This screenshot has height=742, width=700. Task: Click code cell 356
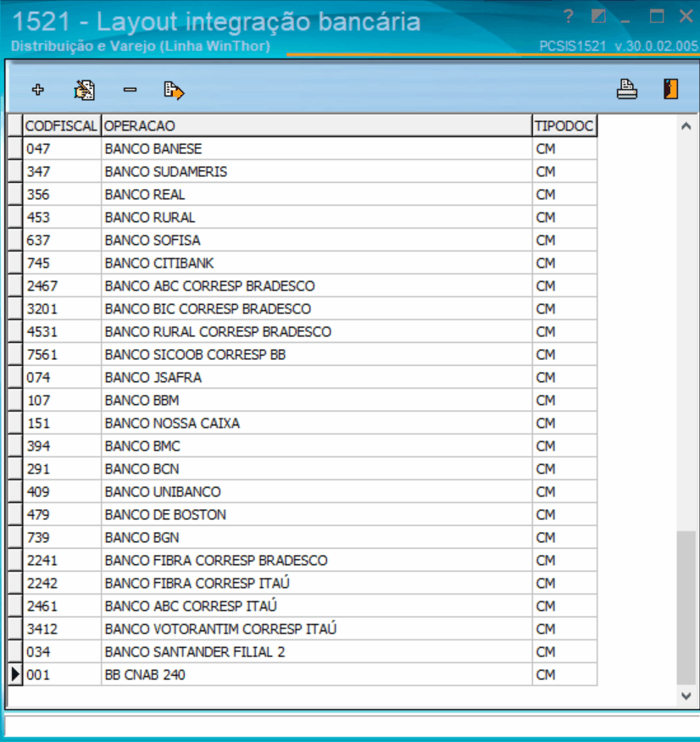(62, 195)
